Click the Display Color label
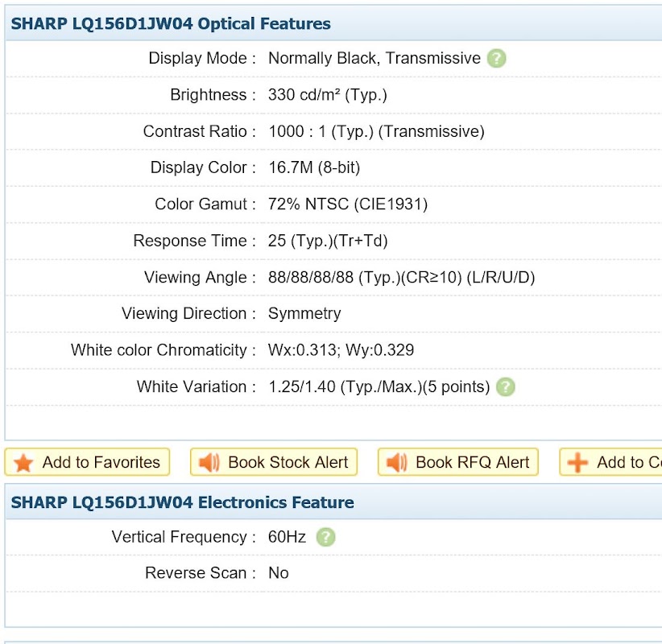 199,167
